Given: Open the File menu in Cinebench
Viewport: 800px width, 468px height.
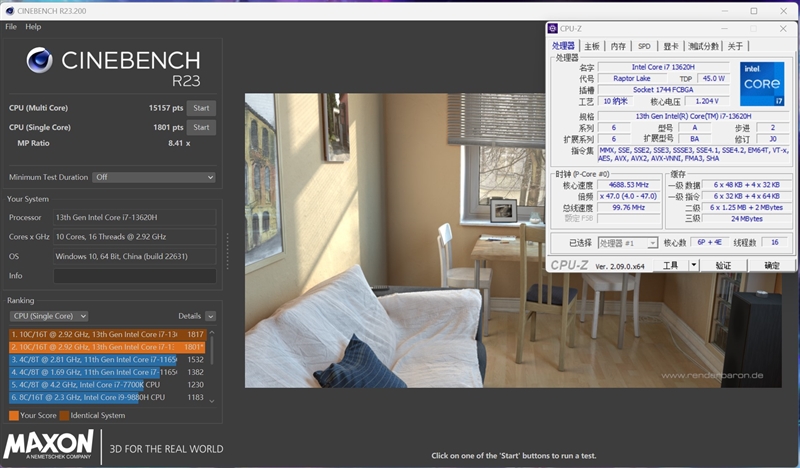Looking at the screenshot, I should click(11, 27).
